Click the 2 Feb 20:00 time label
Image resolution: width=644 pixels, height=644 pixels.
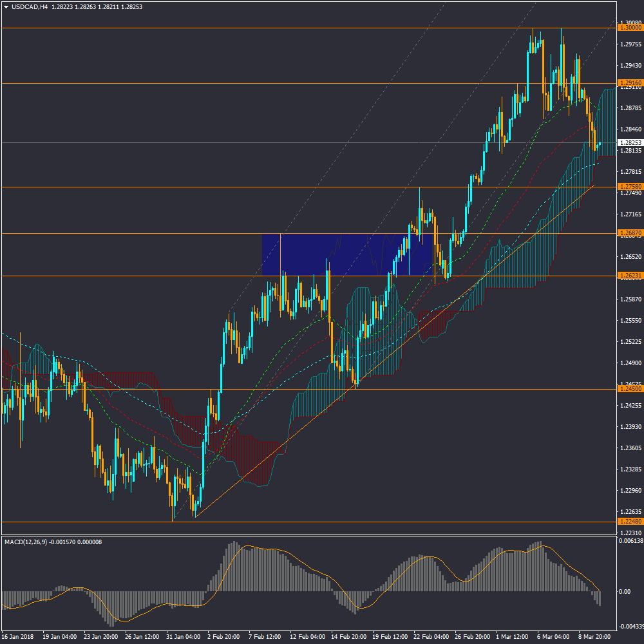point(223,637)
